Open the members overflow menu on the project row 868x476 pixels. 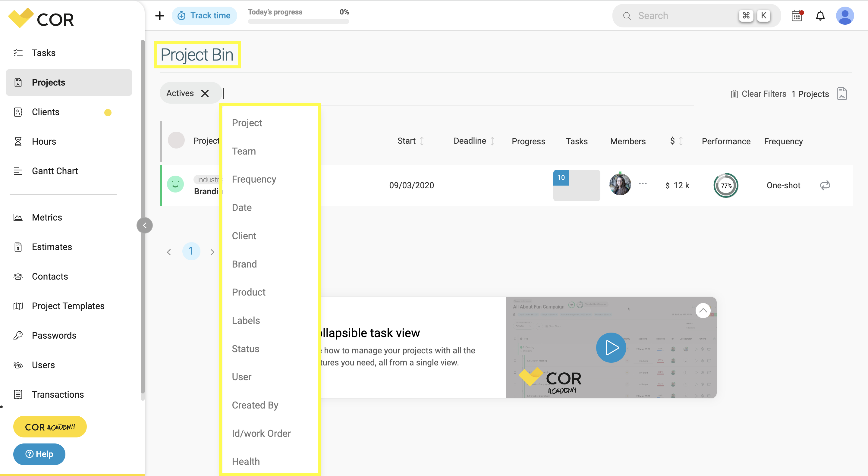click(x=643, y=183)
